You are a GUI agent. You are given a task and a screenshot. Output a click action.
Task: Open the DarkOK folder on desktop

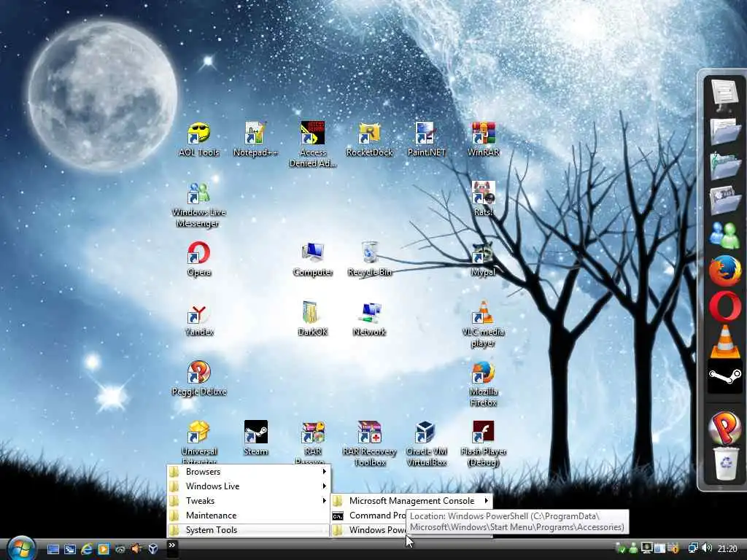312,319
